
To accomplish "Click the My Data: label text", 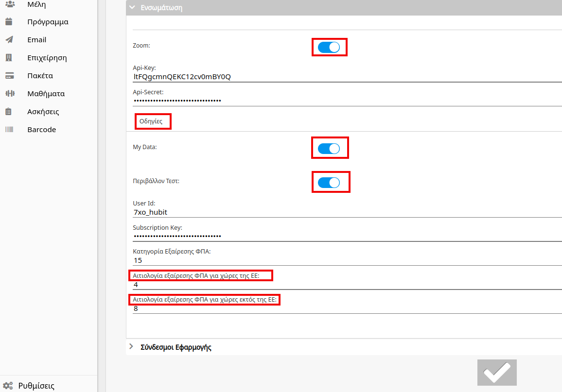I will tap(144, 147).
